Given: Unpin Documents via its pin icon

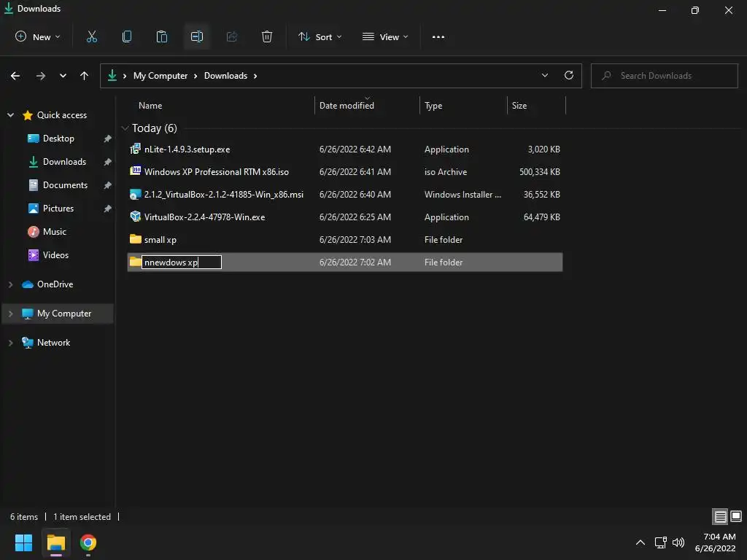Looking at the screenshot, I should tap(108, 185).
